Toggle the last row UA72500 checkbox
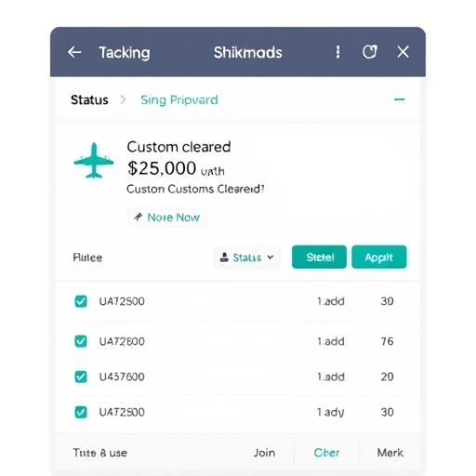 [x=81, y=412]
